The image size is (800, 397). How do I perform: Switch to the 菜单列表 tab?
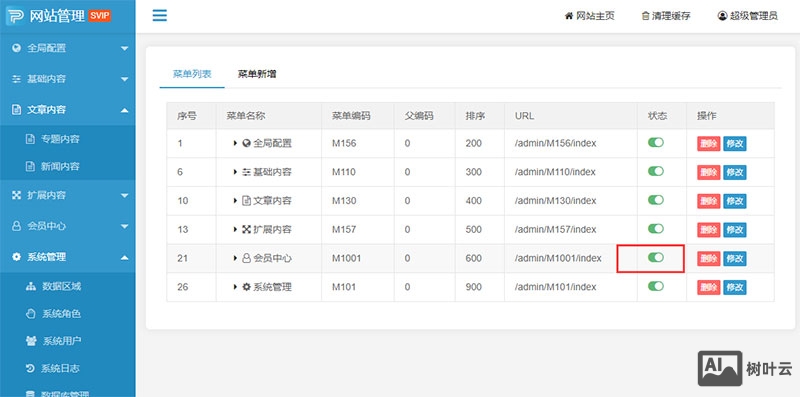(x=192, y=75)
